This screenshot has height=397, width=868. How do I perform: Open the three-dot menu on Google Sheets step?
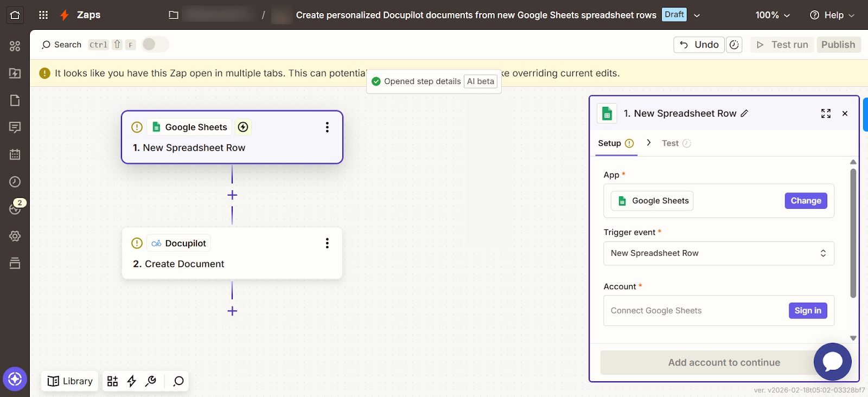point(327,127)
